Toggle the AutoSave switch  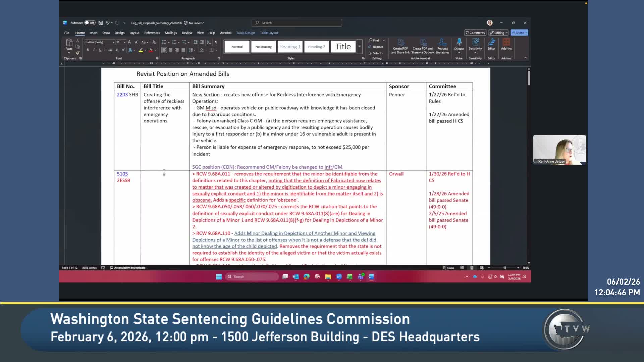(90, 23)
